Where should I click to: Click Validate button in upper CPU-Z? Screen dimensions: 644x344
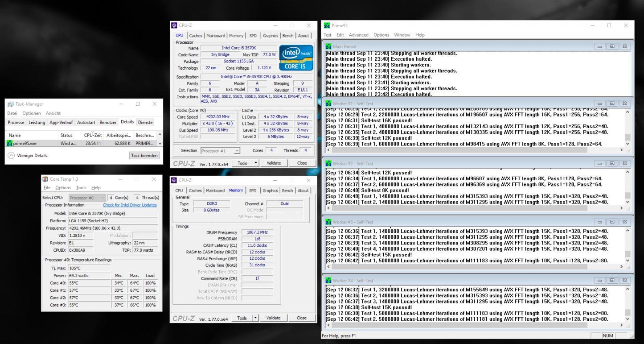click(274, 163)
